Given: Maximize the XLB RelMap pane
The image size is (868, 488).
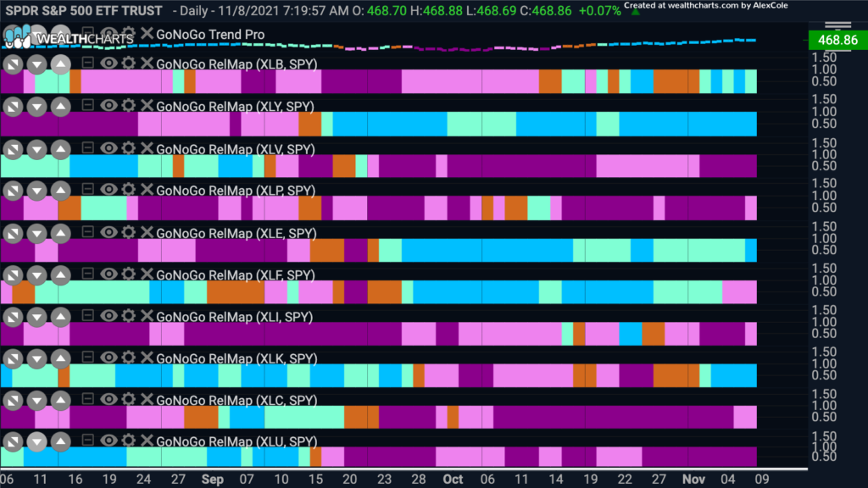Looking at the screenshot, I should point(13,64).
